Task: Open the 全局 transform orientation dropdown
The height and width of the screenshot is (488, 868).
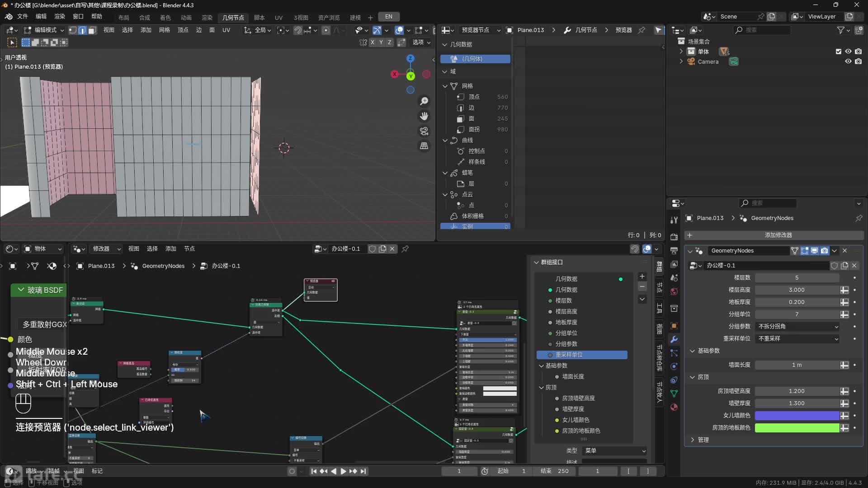Action: click(257, 30)
